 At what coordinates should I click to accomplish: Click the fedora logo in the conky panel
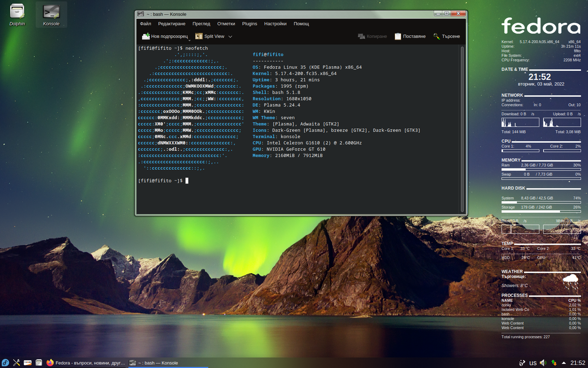541,26
